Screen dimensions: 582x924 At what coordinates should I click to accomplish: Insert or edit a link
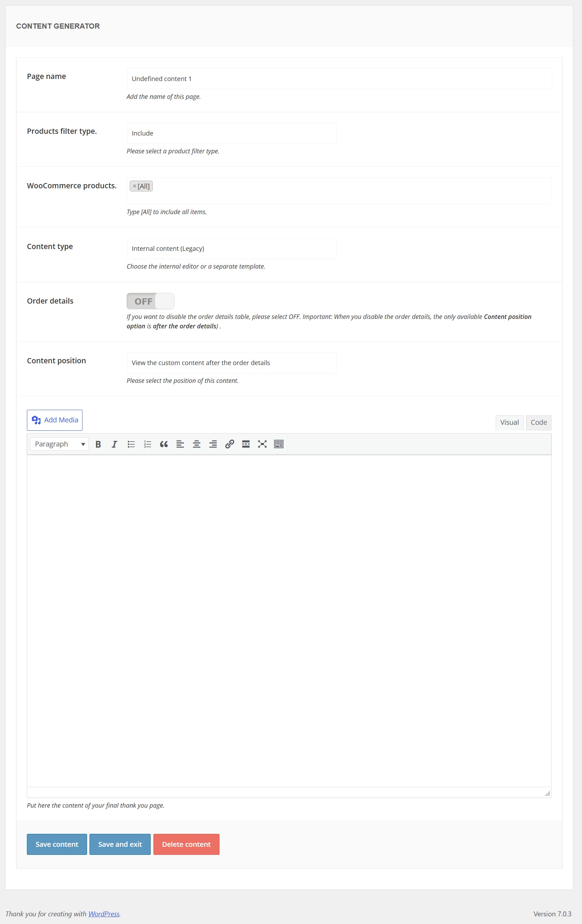pyautogui.click(x=230, y=444)
